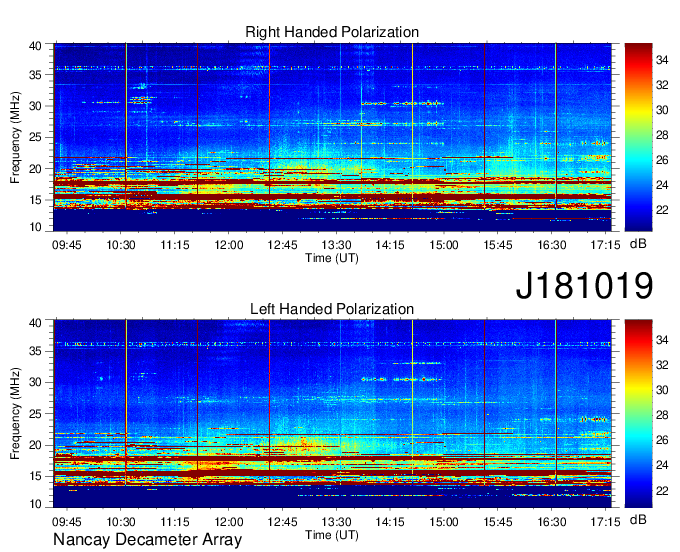The image size is (680, 552).
Task: Click 15:00 tick on left-handed plot
Action: (x=444, y=522)
